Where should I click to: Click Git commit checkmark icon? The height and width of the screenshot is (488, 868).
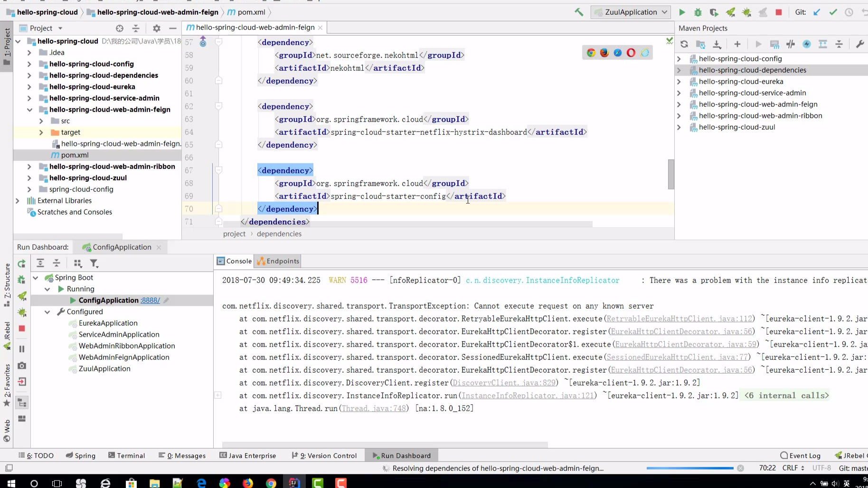coord(833,12)
